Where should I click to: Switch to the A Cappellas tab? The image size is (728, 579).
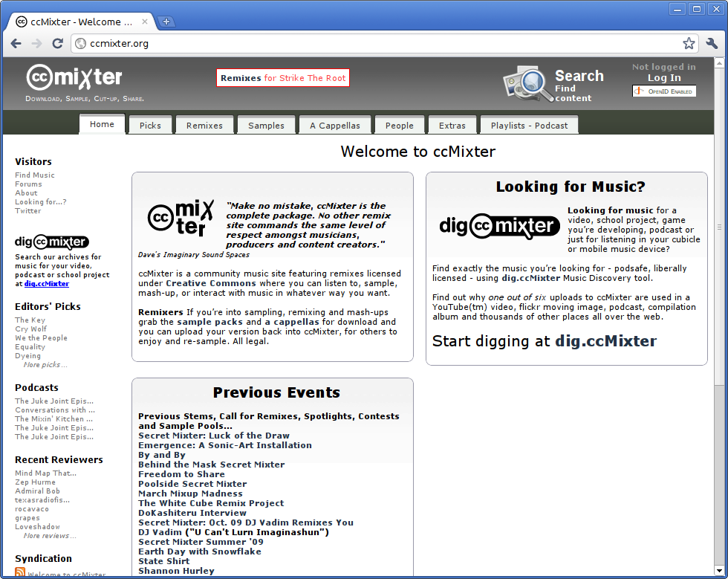pos(335,125)
